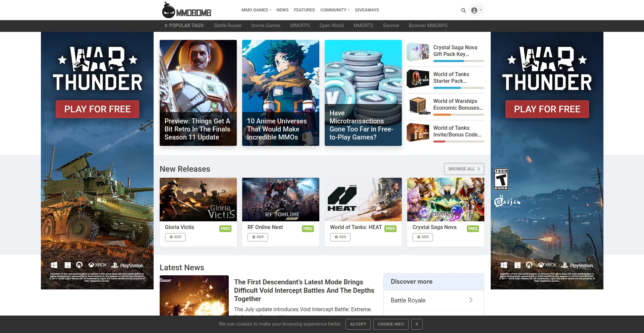Viewport: 644px width, 333px height.
Task: Click the FREE badge on Gloria Victis
Action: point(225,229)
